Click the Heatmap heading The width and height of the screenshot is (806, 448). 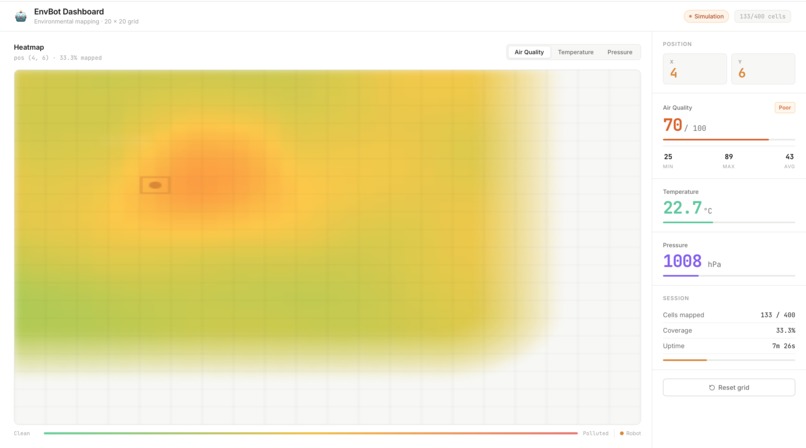tap(29, 47)
